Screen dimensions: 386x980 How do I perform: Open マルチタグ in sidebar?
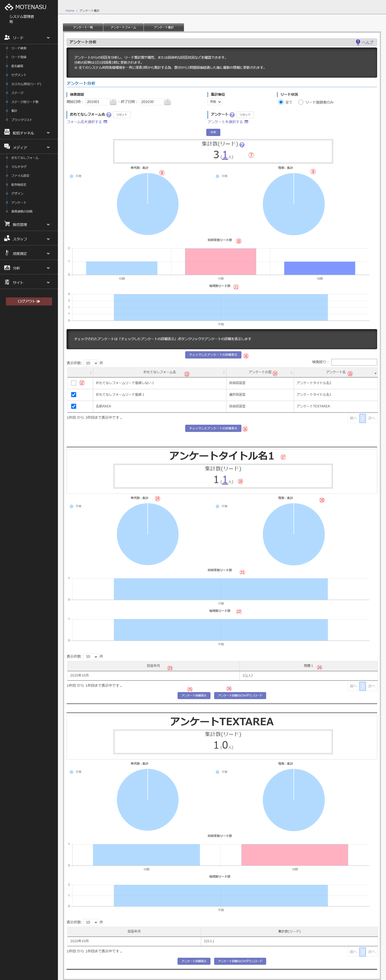[x=19, y=167]
